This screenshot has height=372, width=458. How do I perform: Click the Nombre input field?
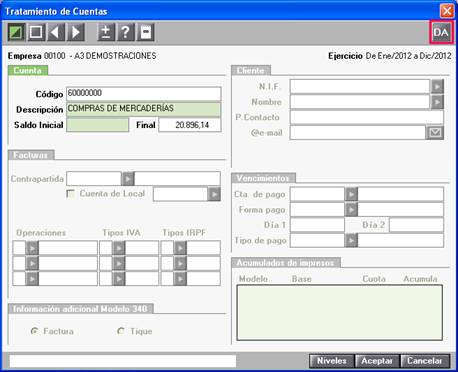pos(360,102)
